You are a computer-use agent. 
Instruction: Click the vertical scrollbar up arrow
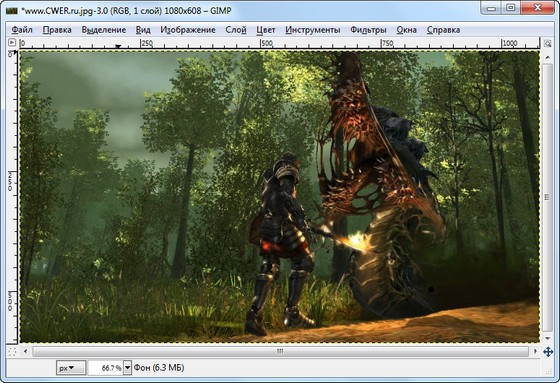pyautogui.click(x=548, y=57)
